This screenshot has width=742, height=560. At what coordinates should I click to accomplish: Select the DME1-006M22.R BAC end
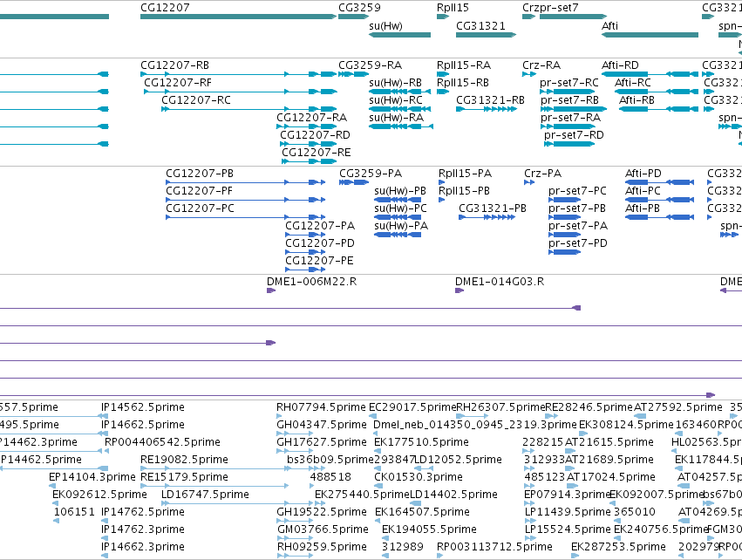pyautogui.click(x=271, y=290)
